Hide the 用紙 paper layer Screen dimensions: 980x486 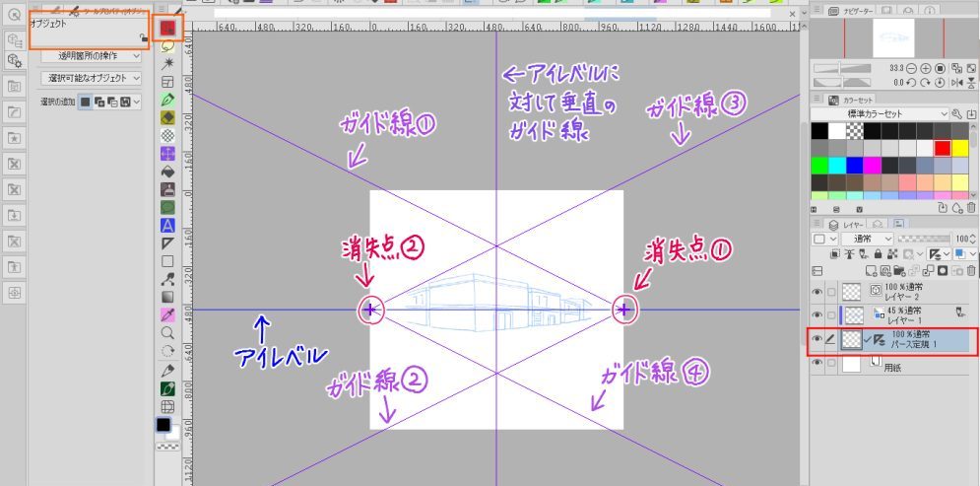point(817,365)
